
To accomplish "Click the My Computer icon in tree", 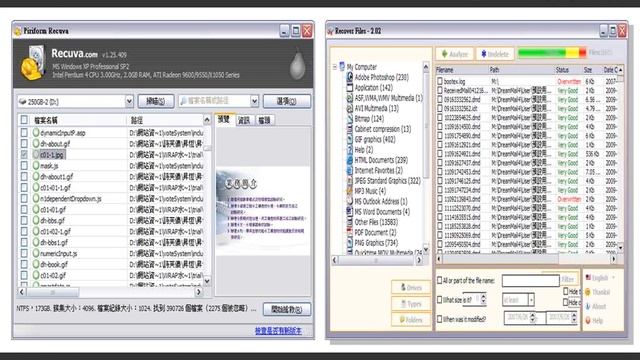I will [x=342, y=66].
